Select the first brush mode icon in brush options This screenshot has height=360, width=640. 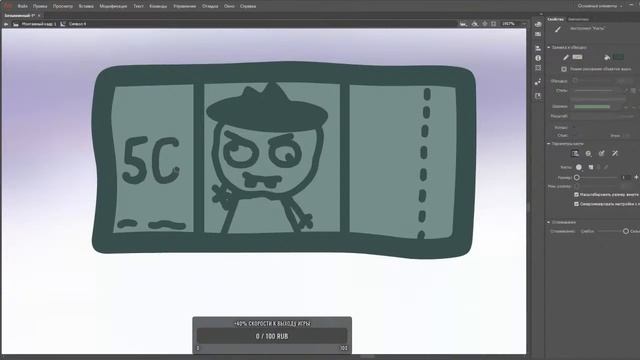[575, 153]
